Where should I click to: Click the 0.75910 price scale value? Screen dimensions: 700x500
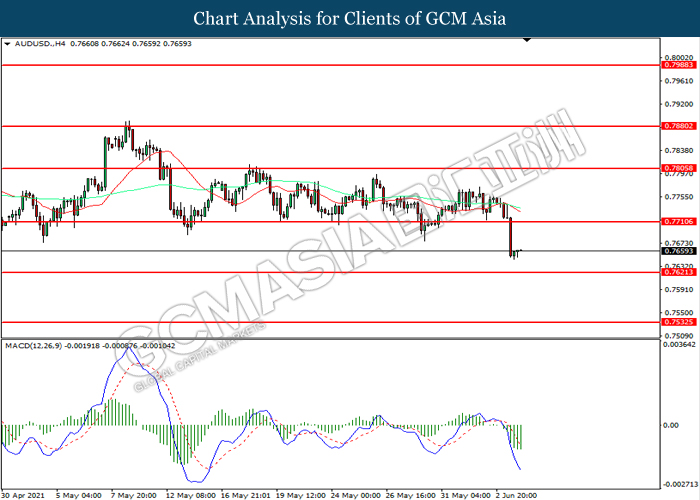tap(679, 289)
